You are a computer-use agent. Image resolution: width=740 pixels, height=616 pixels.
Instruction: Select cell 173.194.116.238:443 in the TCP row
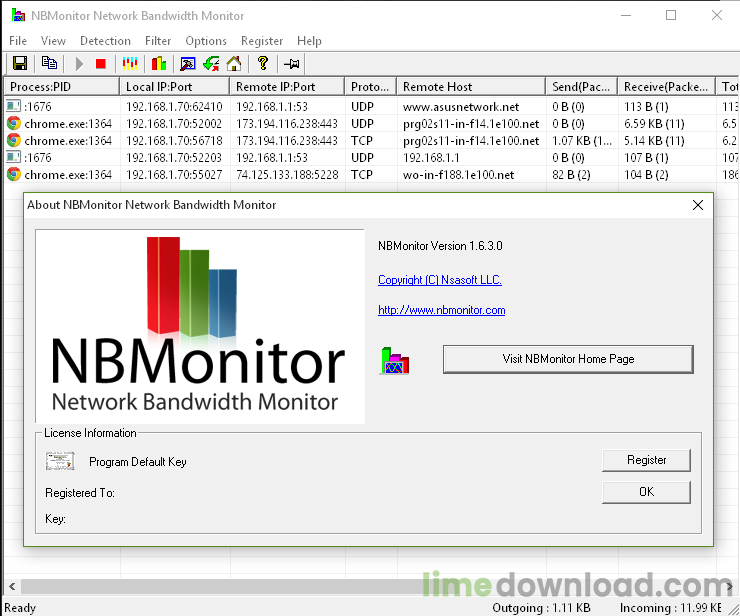coord(287,141)
